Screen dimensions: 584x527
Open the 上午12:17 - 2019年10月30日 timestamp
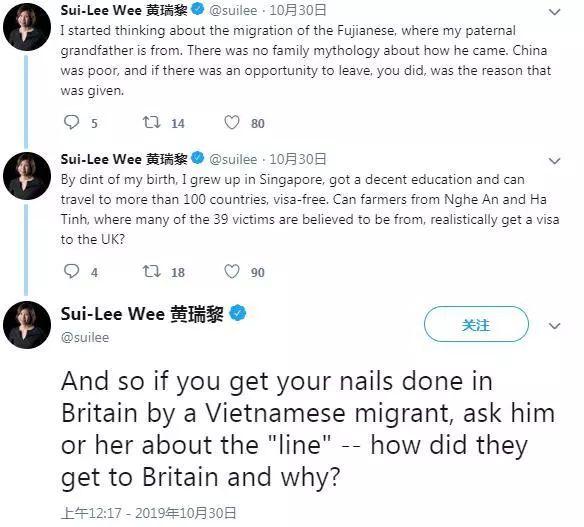[148, 513]
